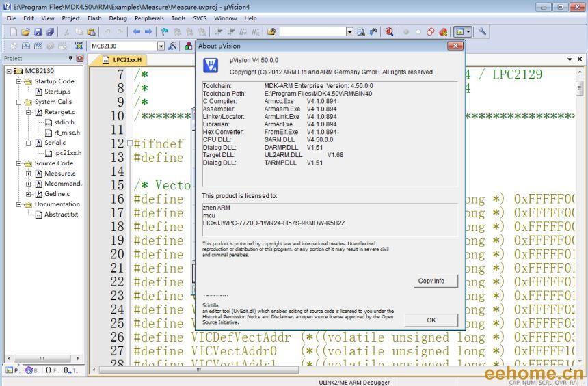This screenshot has width=588, height=386.
Task: Click the Build target icon in the build toolbar
Action: 26,46
